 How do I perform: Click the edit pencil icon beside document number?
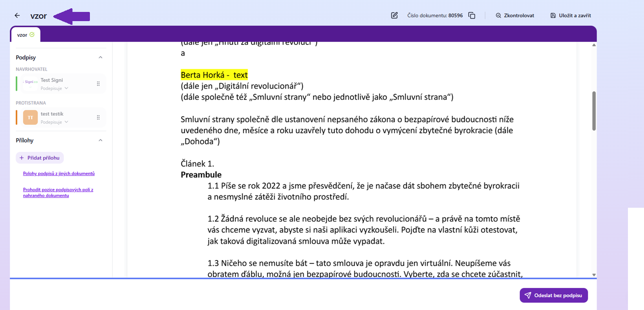[x=394, y=16]
